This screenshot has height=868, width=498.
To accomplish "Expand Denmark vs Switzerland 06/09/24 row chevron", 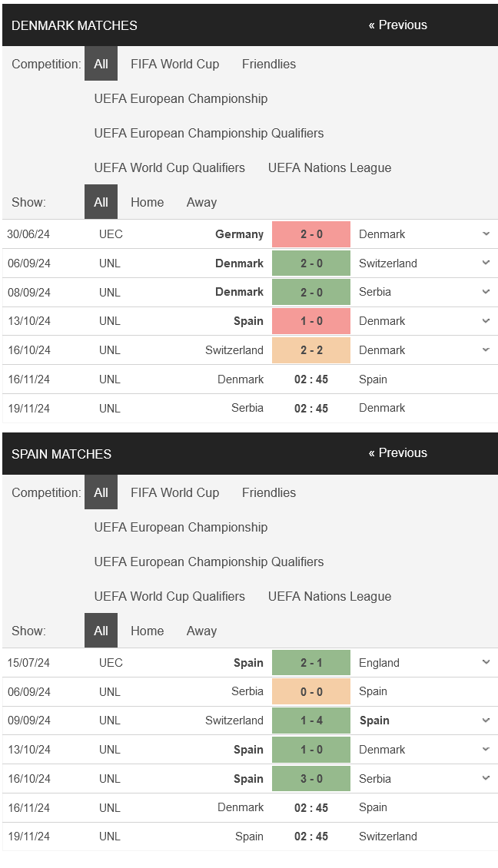I will [486, 263].
